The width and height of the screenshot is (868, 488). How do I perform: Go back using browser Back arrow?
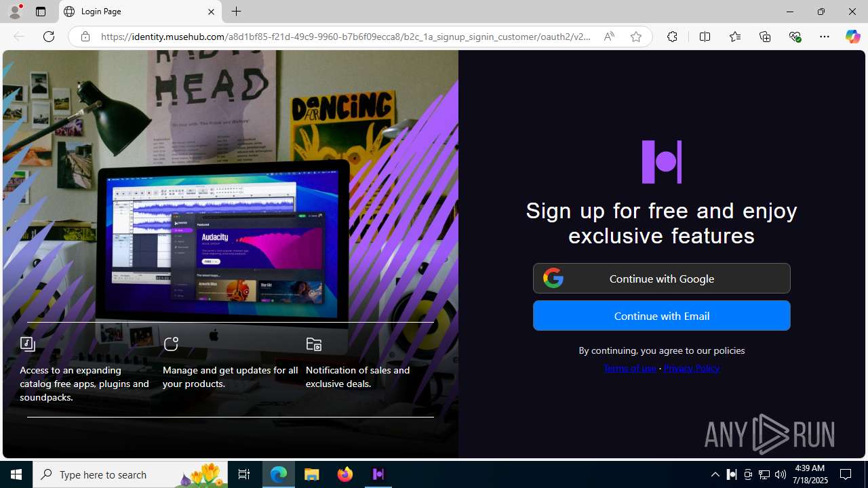[x=19, y=37]
